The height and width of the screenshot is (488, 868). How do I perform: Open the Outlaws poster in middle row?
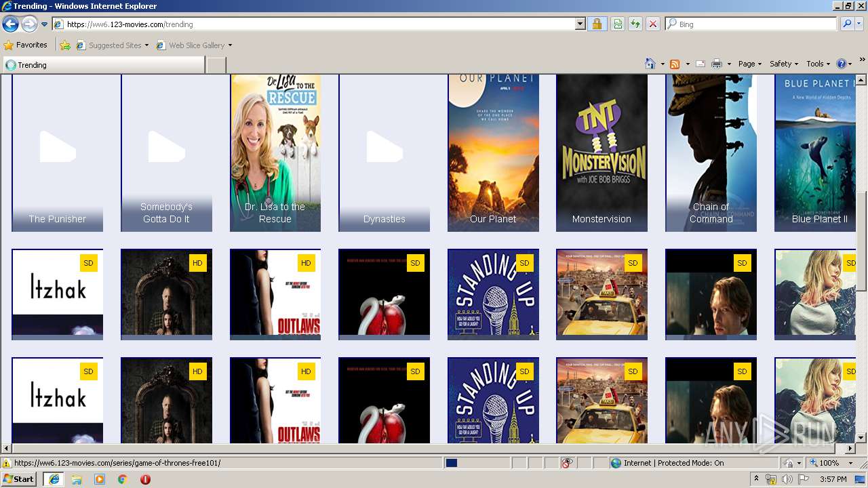coord(275,294)
